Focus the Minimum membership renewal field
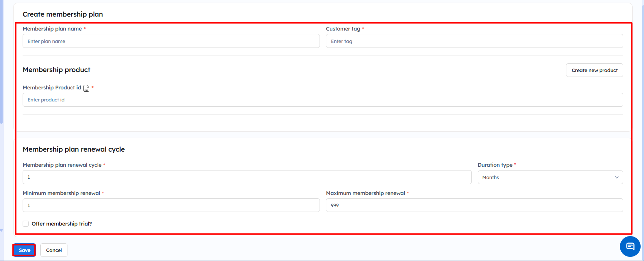The image size is (644, 261). (x=171, y=205)
